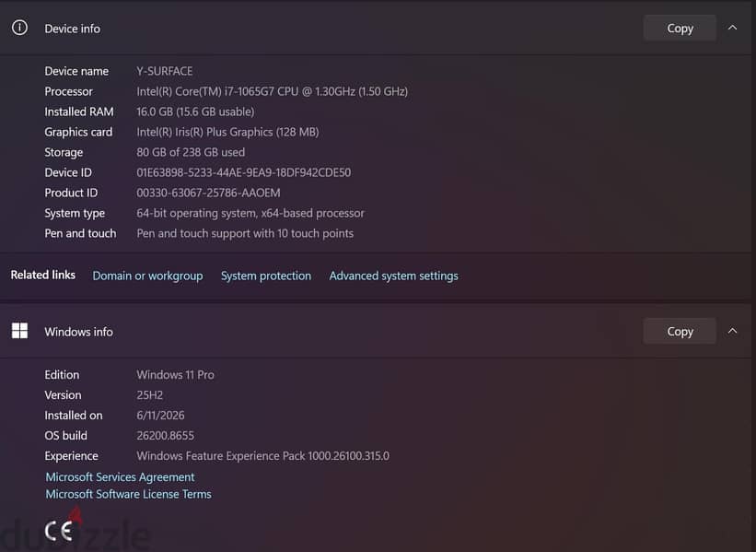Screen dimensions: 756x552
Task: Click the Installed RAM label
Action: 79,112
